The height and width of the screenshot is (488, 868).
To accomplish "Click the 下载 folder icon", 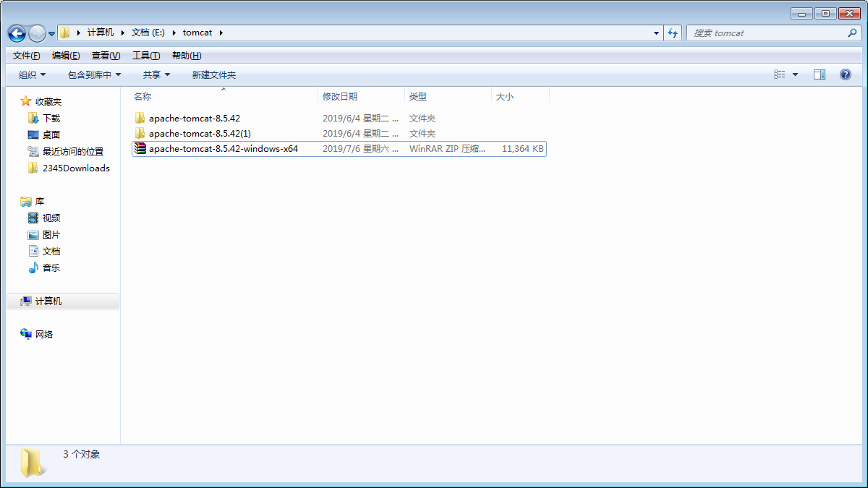I will [33, 118].
